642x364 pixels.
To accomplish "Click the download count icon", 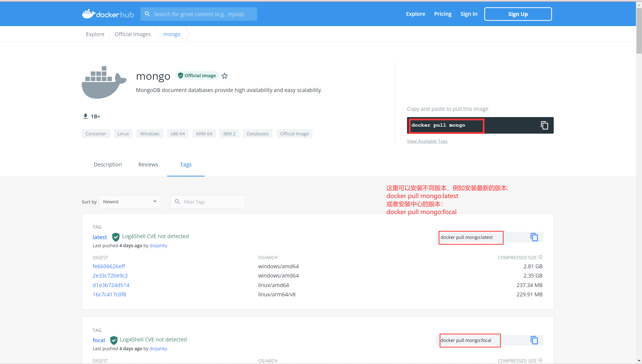I will (x=86, y=116).
